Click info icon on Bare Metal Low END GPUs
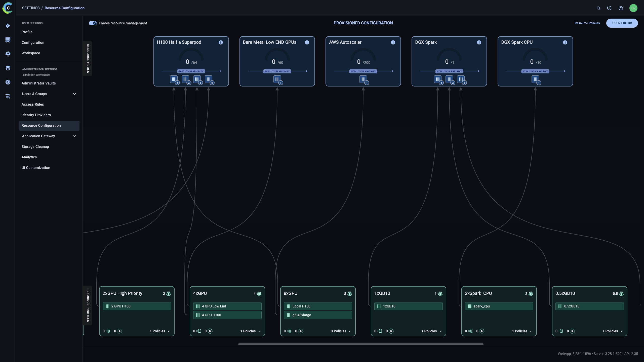This screenshot has height=362, width=644. [x=307, y=42]
